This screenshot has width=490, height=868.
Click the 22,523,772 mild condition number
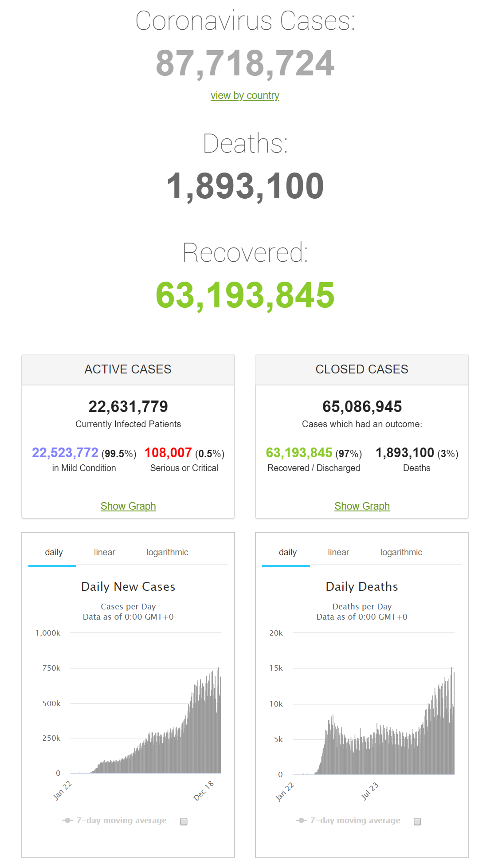65,452
